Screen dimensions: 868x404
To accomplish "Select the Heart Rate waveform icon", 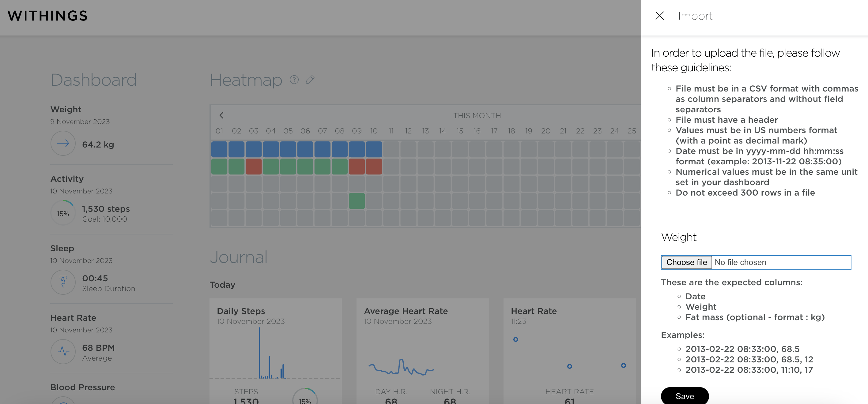I will [x=63, y=351].
